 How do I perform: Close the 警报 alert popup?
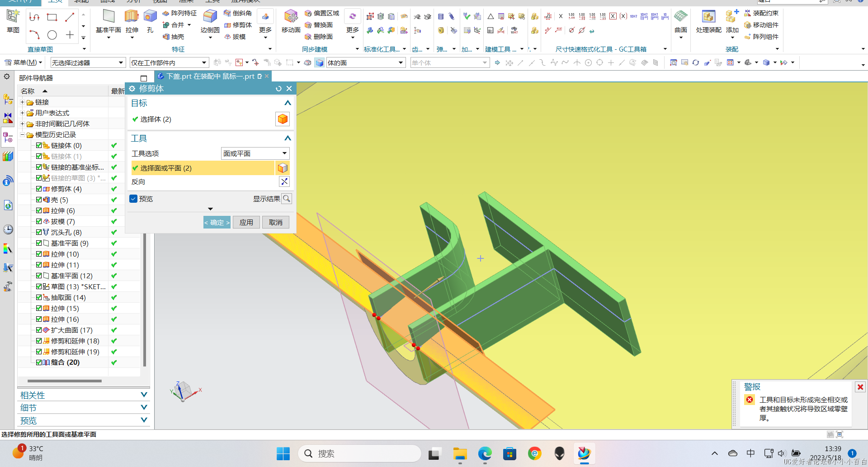[860, 387]
